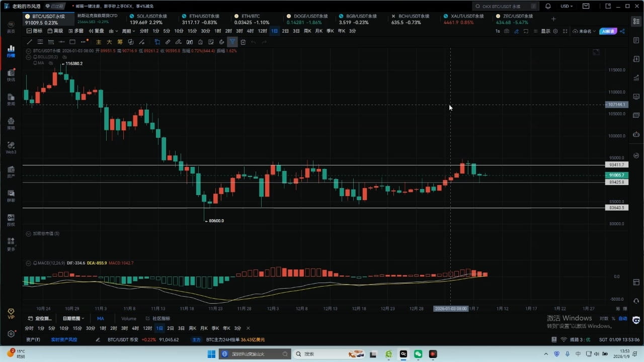
Task: Click the 93411.7 horizontal line price label
Action: [616, 165]
